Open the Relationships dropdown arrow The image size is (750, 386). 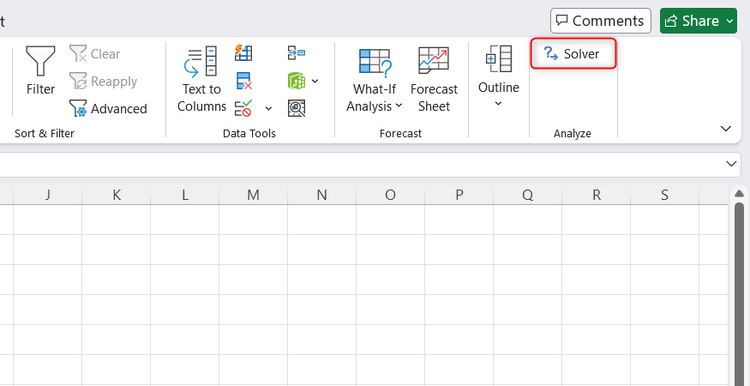click(x=315, y=81)
